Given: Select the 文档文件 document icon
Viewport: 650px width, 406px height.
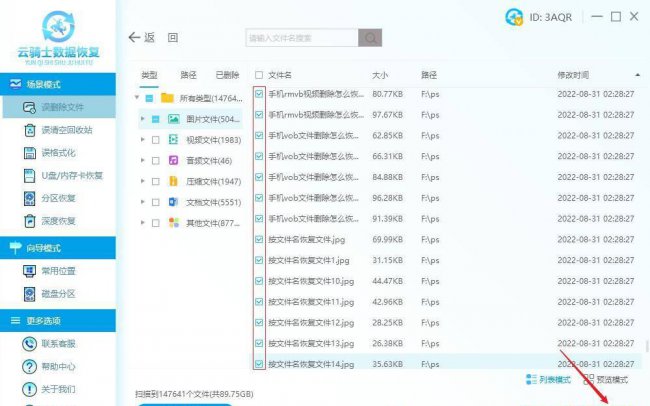Looking at the screenshot, I should point(174,202).
